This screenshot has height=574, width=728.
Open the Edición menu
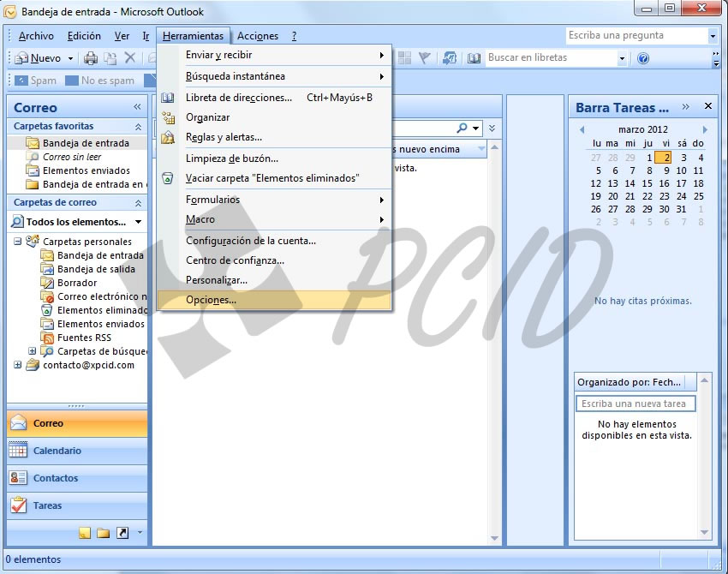point(84,36)
